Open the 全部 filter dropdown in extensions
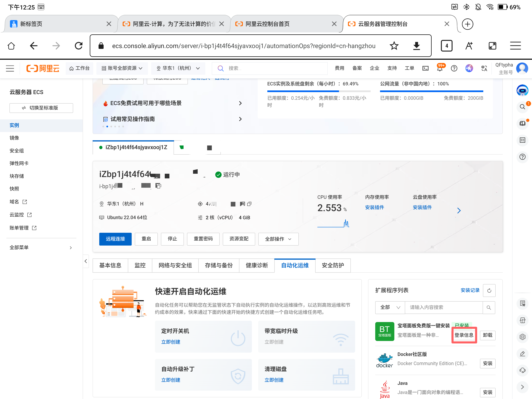Viewport: 532px width, 399px height. click(x=390, y=307)
